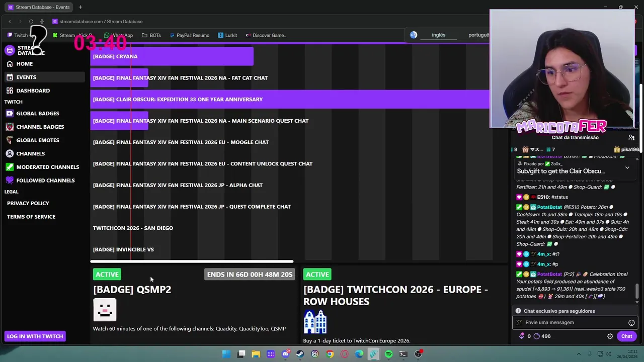Select the Fat Cat Chat badge row
This screenshot has height=362, width=644.
(180, 78)
